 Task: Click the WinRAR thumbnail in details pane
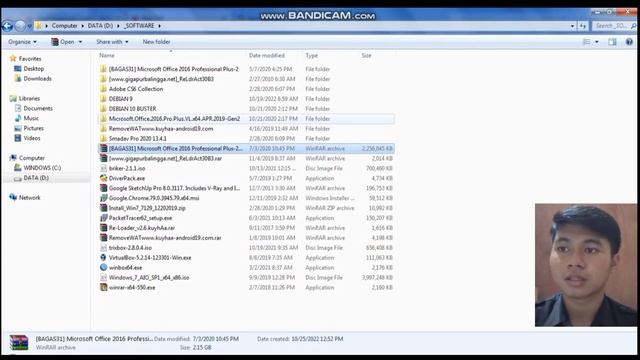pos(19,342)
